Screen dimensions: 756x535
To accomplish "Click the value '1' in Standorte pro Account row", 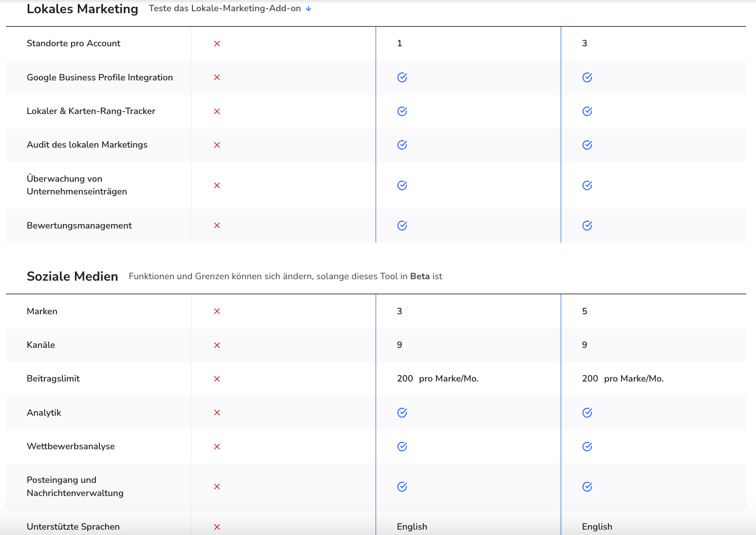I will [399, 43].
